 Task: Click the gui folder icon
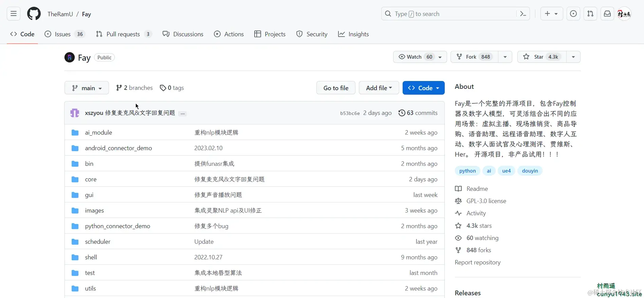(x=75, y=195)
